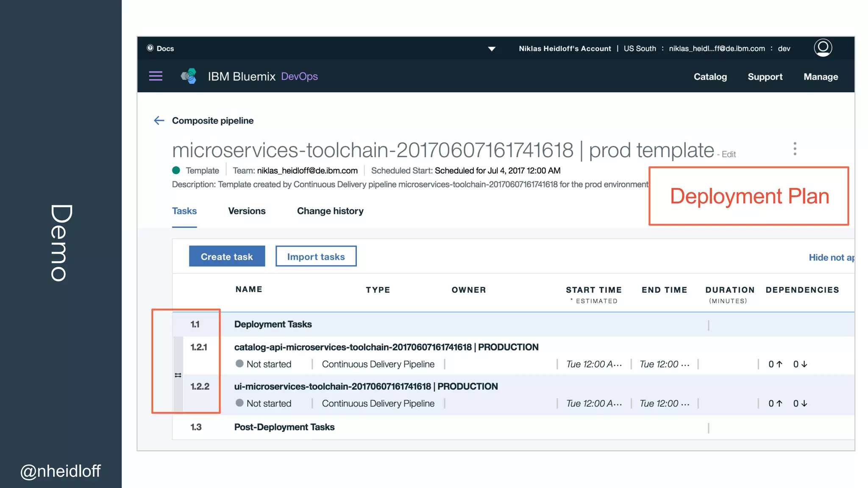This screenshot has width=868, height=488.
Task: Open the Support menu
Action: 765,77
